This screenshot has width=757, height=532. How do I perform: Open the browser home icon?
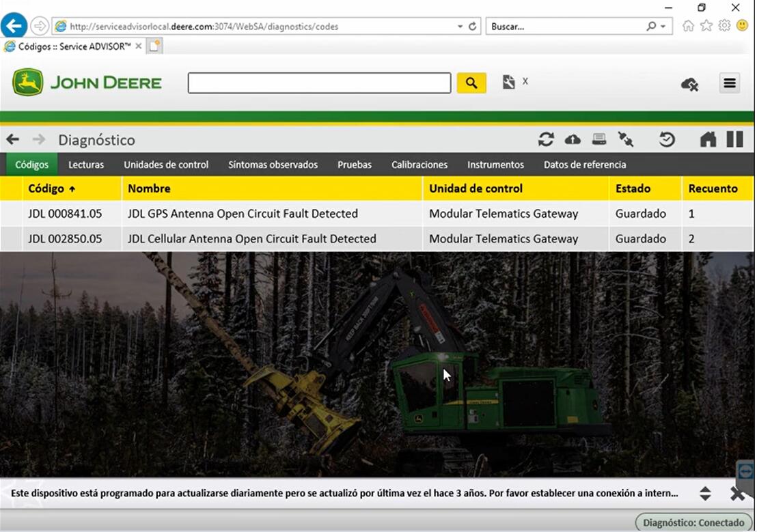[688, 25]
